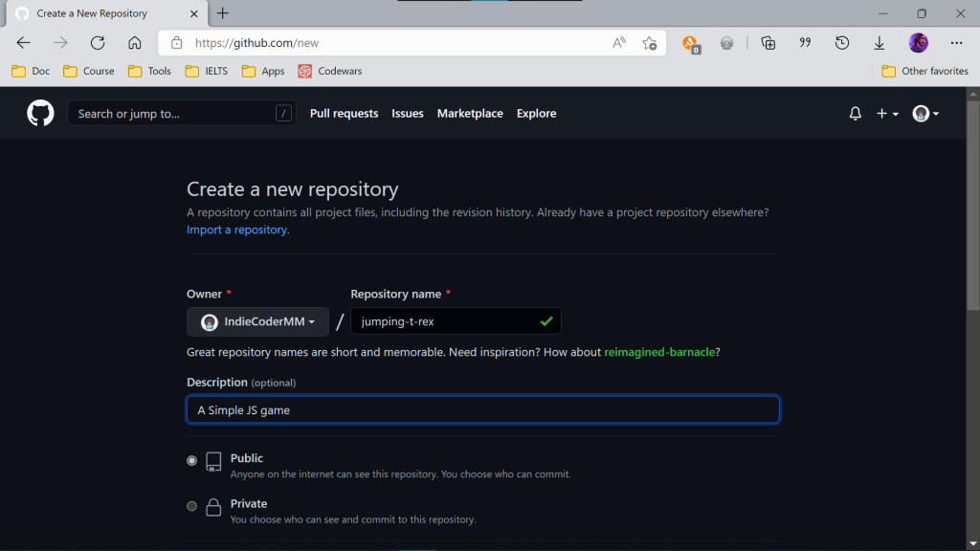Use suggested name reimagined-barnacle
Image resolution: width=980 pixels, height=551 pixels.
pos(658,352)
